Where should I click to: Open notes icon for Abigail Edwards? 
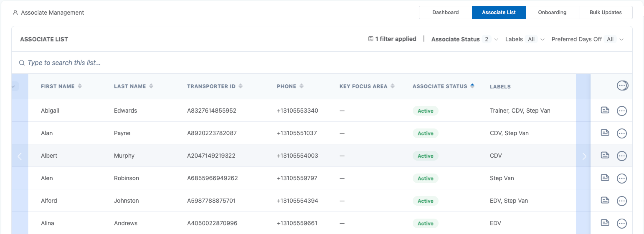click(605, 110)
